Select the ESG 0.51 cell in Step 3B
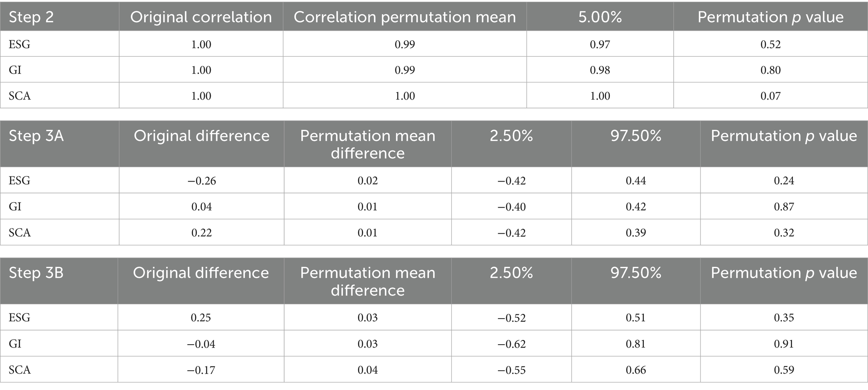The height and width of the screenshot is (390, 868). tap(635, 317)
